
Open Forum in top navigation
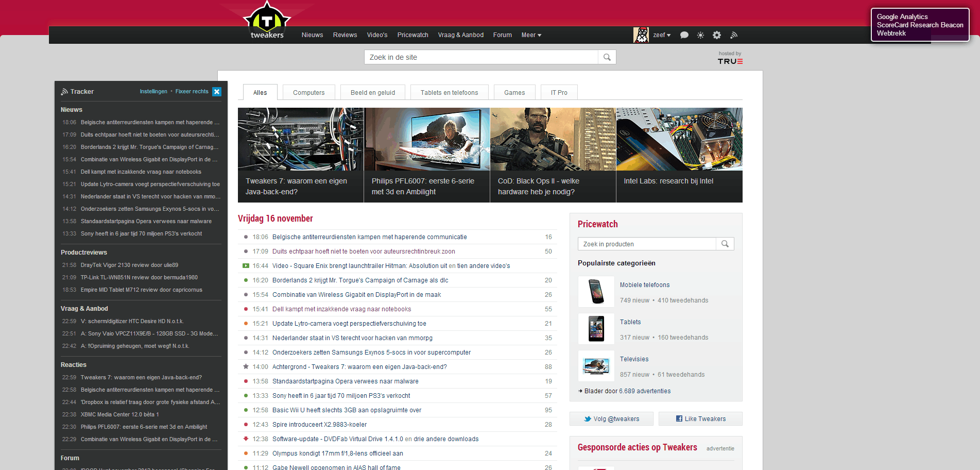(503, 35)
